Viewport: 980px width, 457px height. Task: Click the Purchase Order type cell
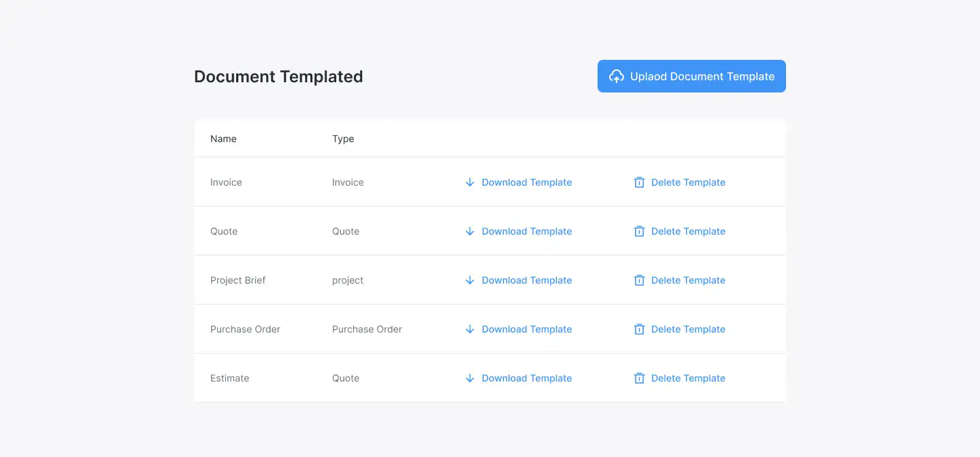367,329
